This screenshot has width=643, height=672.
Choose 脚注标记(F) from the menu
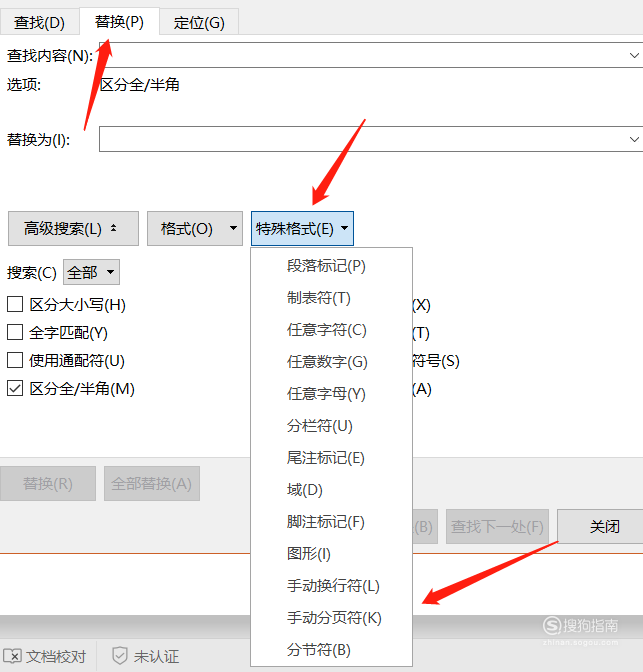point(331,522)
